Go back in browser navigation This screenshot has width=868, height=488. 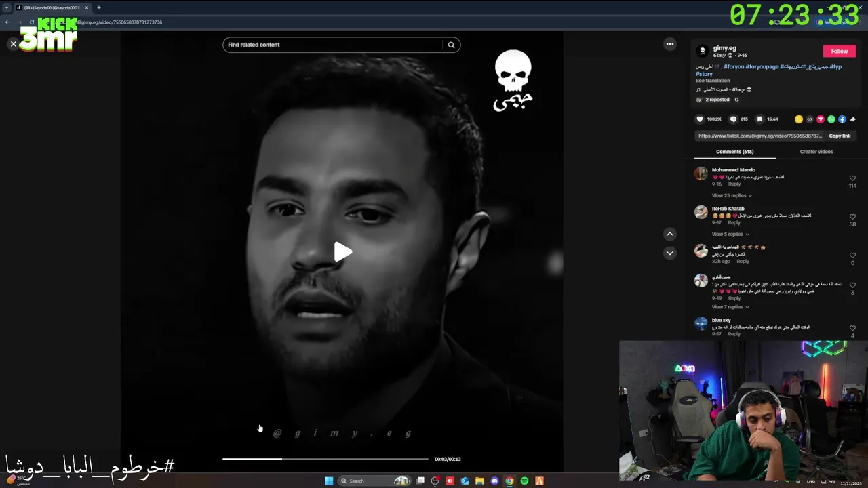point(7,22)
